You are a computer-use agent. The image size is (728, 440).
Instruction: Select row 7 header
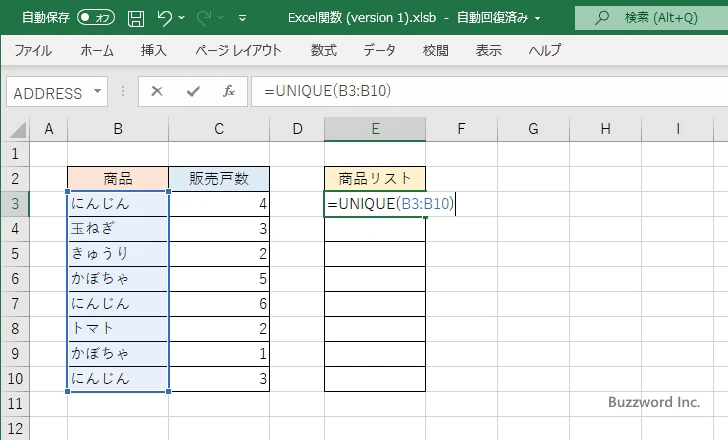coord(15,303)
